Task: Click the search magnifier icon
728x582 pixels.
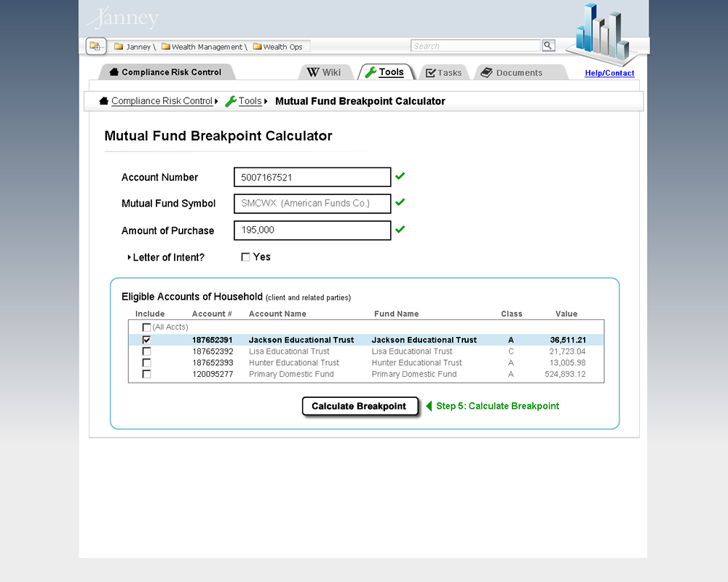Action: (548, 45)
